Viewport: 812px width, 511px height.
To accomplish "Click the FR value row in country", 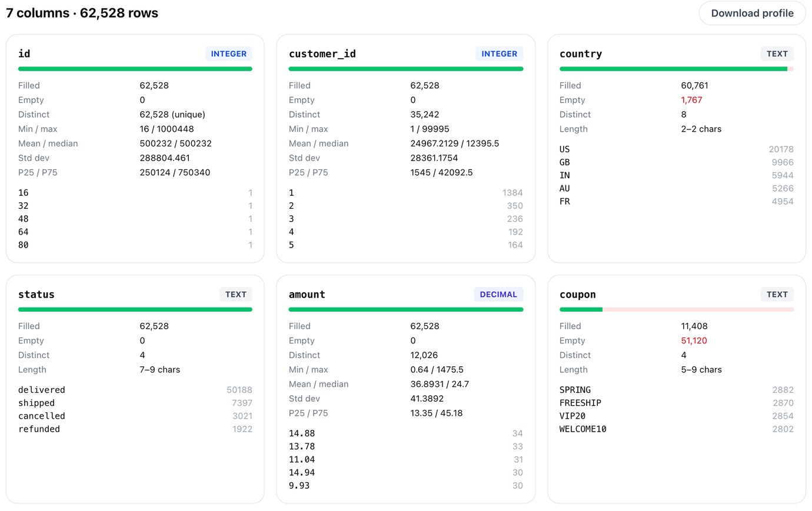I will (x=677, y=201).
